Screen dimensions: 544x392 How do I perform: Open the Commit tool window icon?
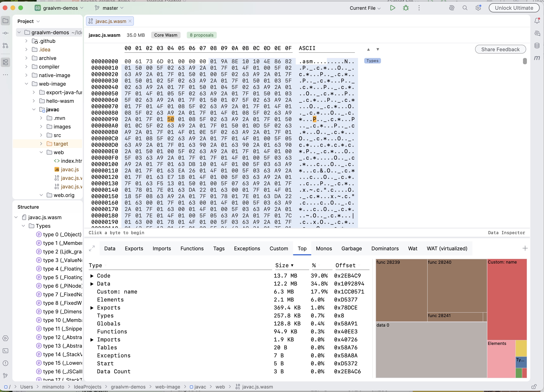point(5,33)
